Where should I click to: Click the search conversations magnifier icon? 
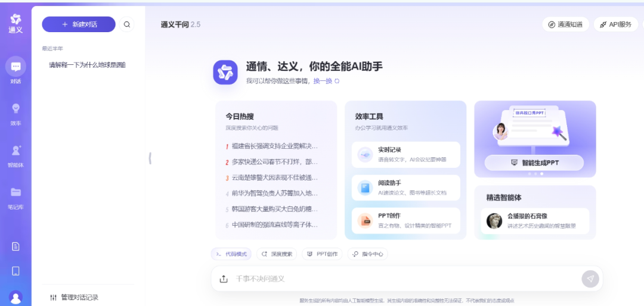click(126, 24)
